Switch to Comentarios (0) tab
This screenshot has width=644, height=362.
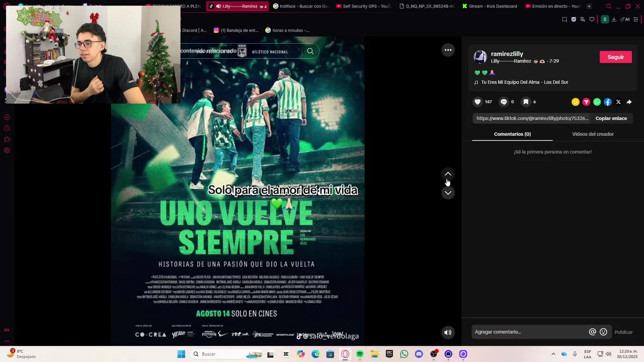coord(512,134)
